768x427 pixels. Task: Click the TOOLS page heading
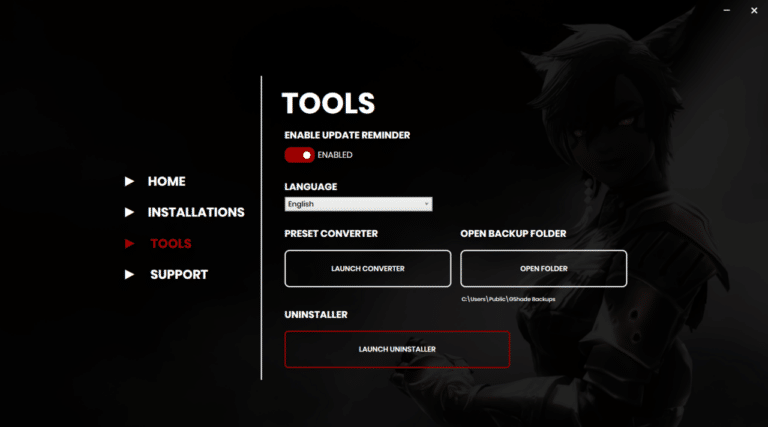(328, 103)
